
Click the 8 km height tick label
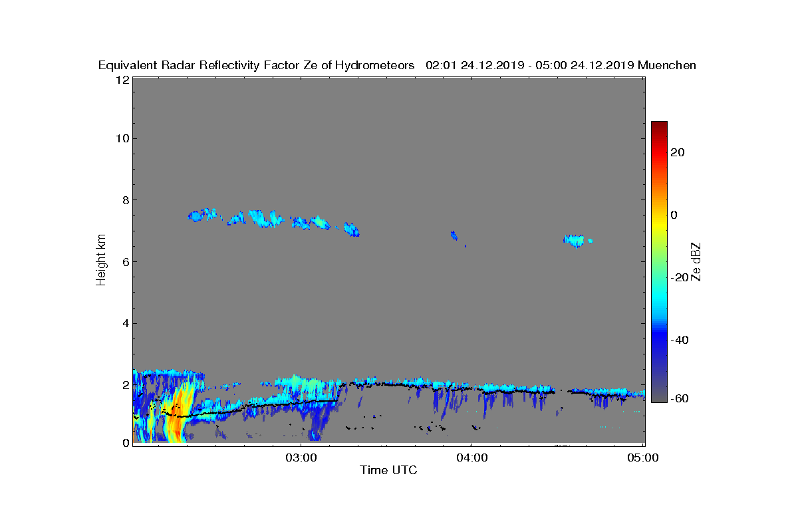124,200
